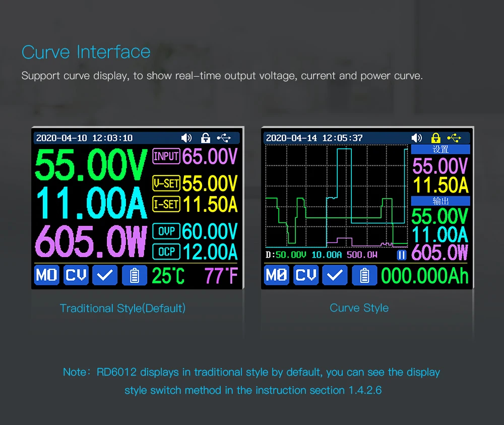Click the yellow locked padlock icon
The width and height of the screenshot is (504, 425).
[x=436, y=138]
